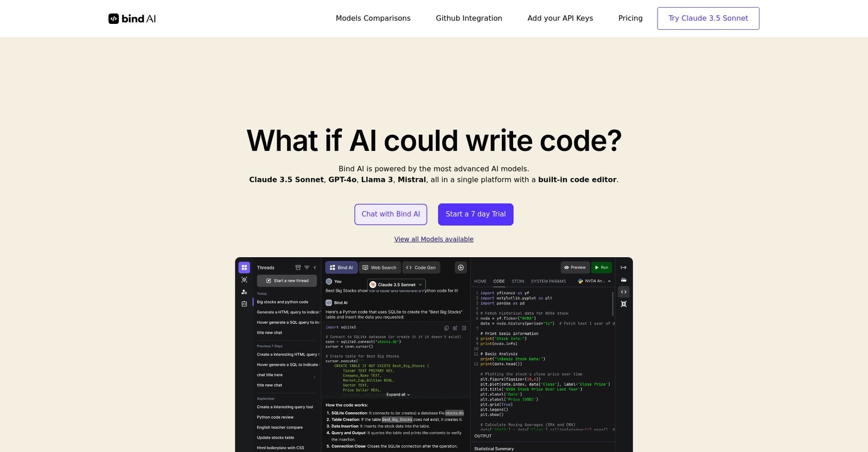Select English teacher compare thread
Image resolution: width=868 pixels, height=452 pixels.
click(280, 428)
